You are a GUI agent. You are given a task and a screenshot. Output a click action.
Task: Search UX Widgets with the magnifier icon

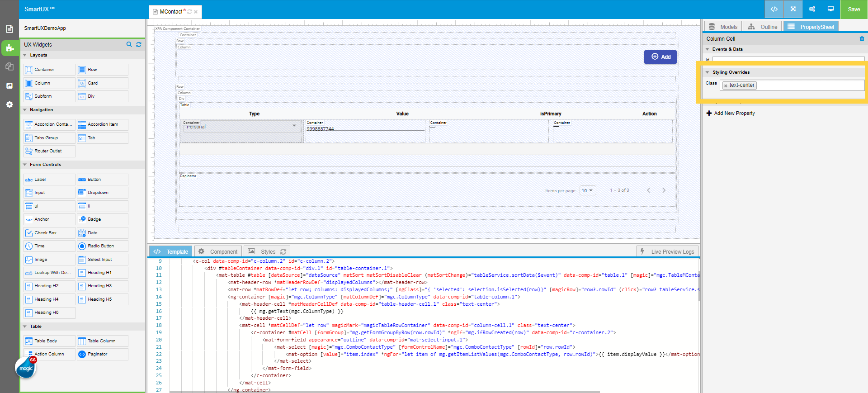pos(129,44)
